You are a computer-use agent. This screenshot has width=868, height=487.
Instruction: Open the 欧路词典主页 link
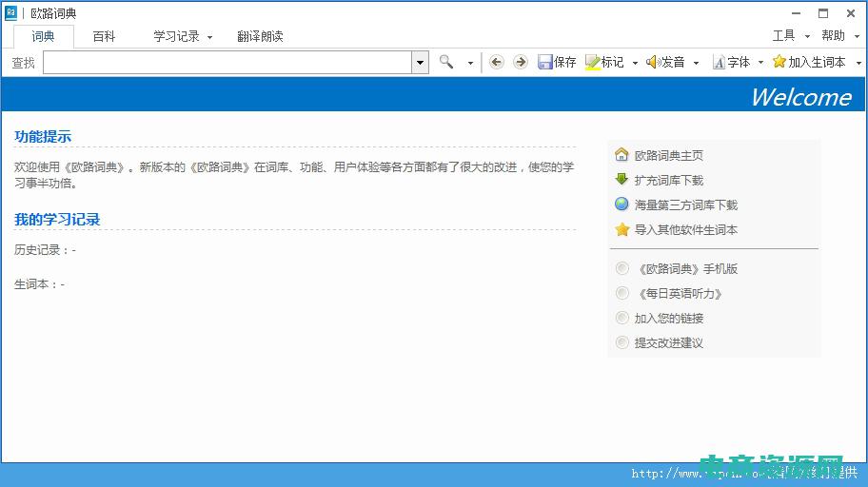click(669, 155)
